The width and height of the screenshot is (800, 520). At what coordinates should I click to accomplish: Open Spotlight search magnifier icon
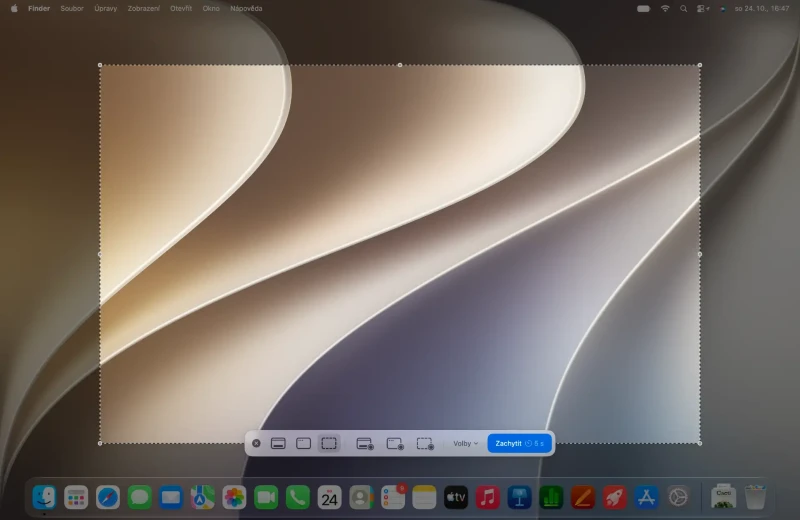click(x=683, y=8)
